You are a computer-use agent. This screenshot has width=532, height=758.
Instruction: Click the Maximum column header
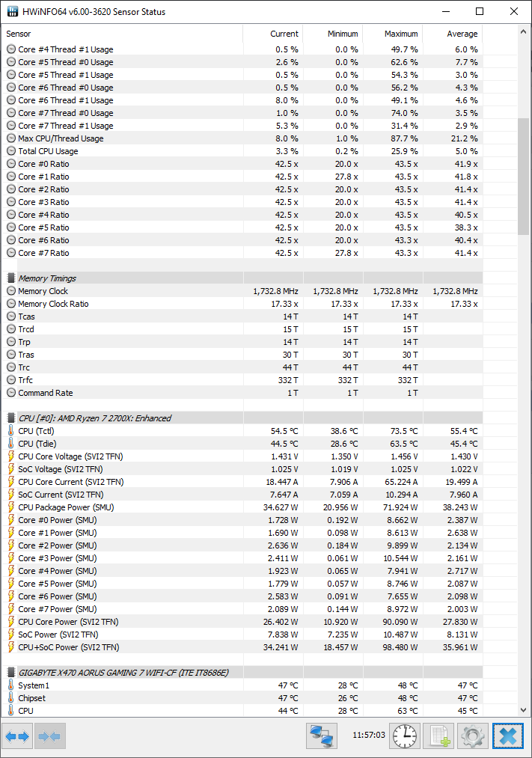pyautogui.click(x=401, y=34)
